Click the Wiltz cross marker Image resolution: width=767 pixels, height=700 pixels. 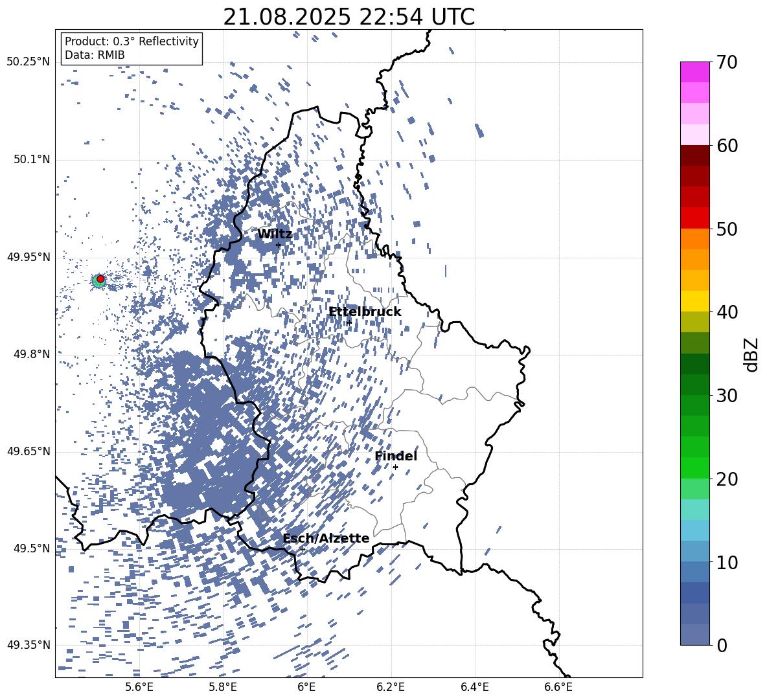point(278,245)
